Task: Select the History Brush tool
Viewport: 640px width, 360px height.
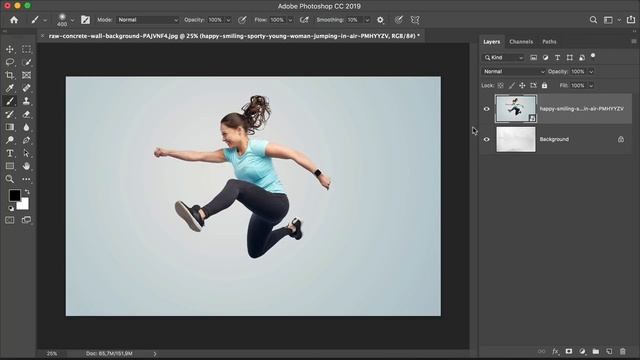Action: pos(10,114)
